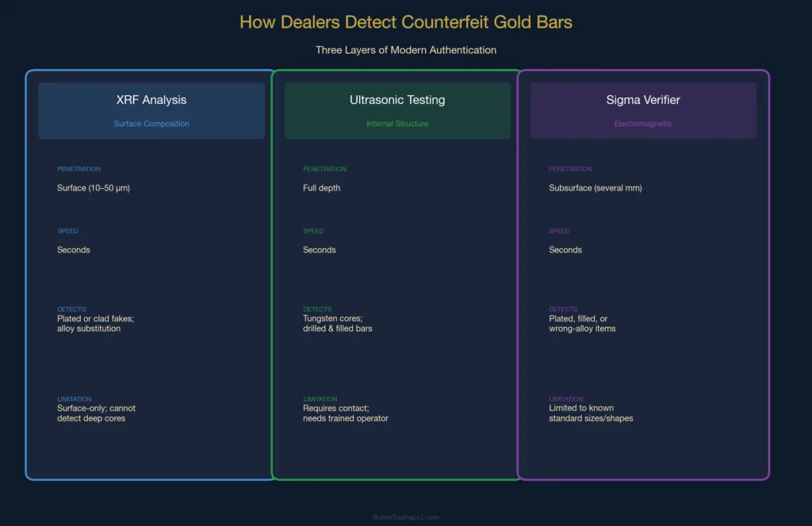Viewport: 812px width, 526px height.
Task: Click the PENETRATION label under Ultrasonic Testing
Action: tap(325, 169)
